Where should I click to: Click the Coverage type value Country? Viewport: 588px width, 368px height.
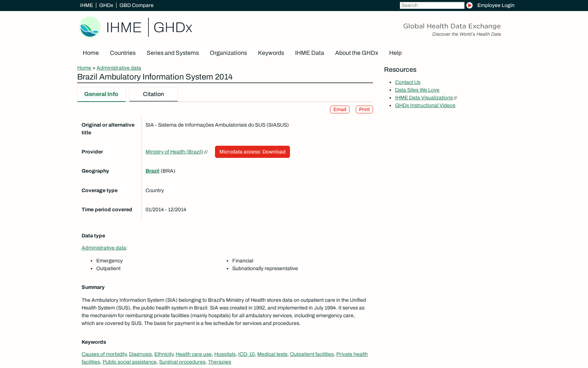tap(155, 190)
